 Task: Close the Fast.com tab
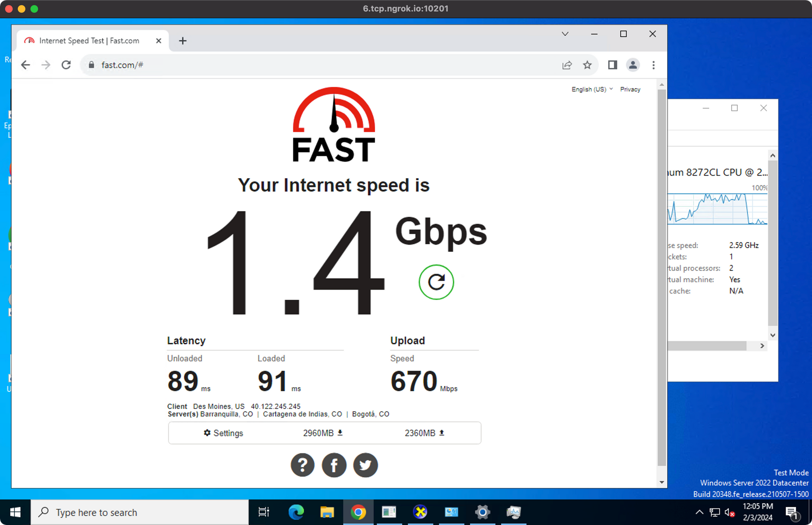[159, 41]
